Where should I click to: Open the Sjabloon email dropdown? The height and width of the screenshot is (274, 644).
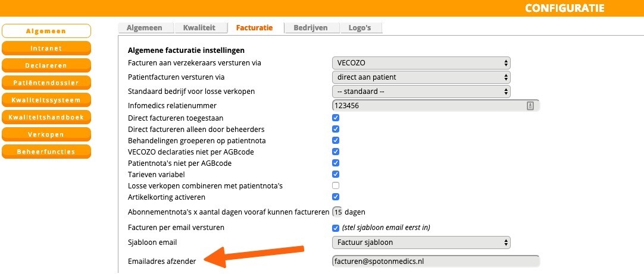[x=421, y=242]
